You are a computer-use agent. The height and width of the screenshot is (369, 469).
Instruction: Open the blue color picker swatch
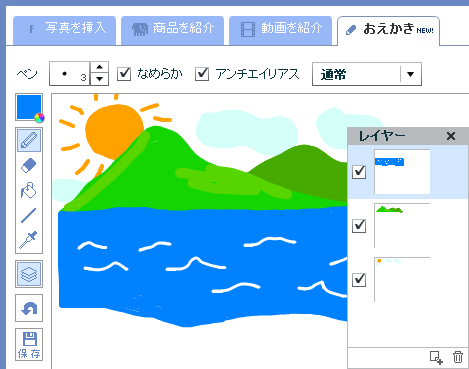pyautogui.click(x=29, y=107)
